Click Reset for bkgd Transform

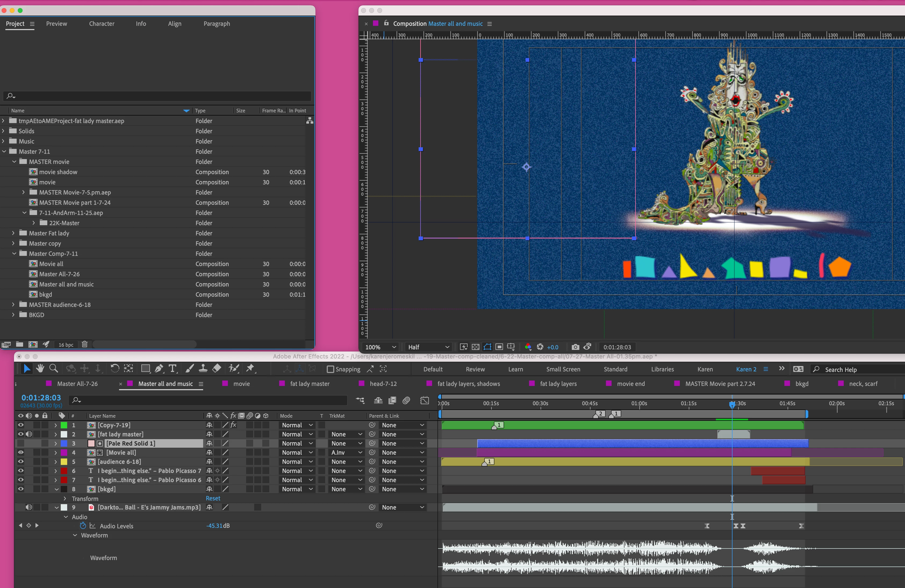(213, 498)
